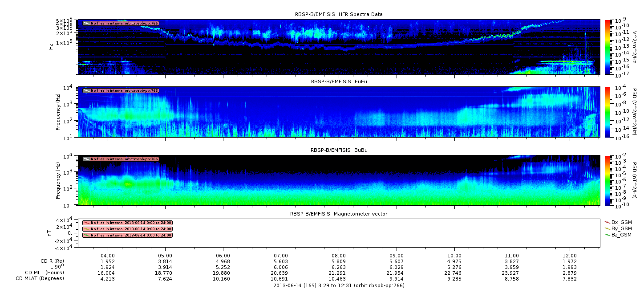Click title 'RBSP-B/EMFISIS EuEu'
Screen dimensions: 644x293
339,81
